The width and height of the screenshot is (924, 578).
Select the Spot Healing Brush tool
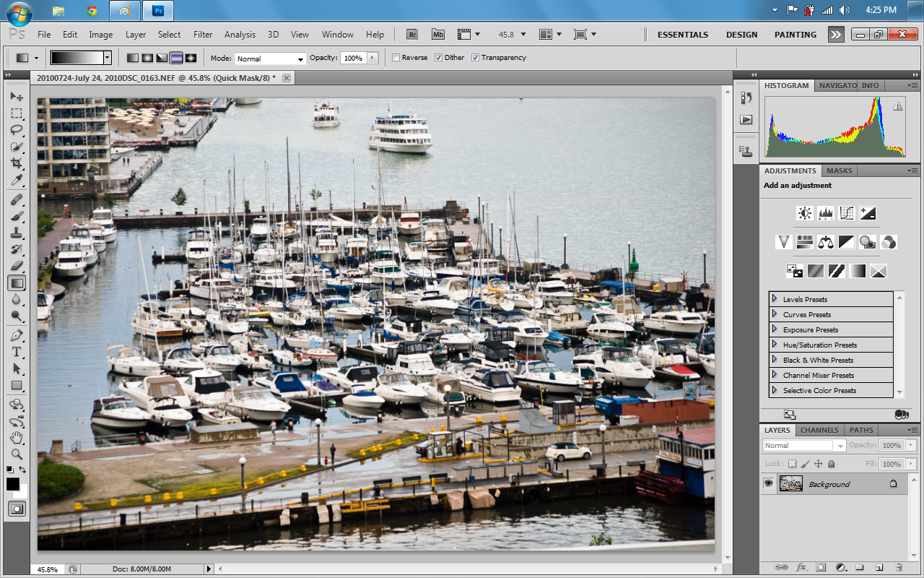[x=17, y=199]
